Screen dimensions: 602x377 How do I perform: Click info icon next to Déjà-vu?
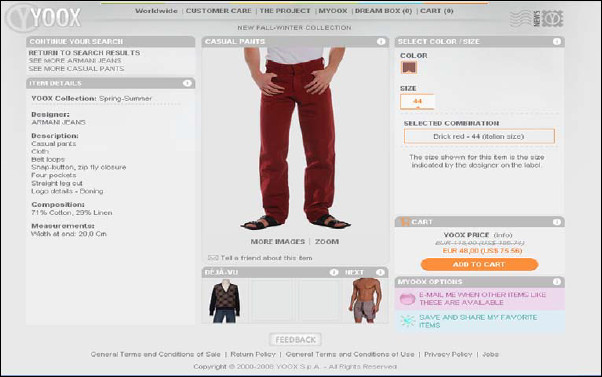click(x=334, y=272)
